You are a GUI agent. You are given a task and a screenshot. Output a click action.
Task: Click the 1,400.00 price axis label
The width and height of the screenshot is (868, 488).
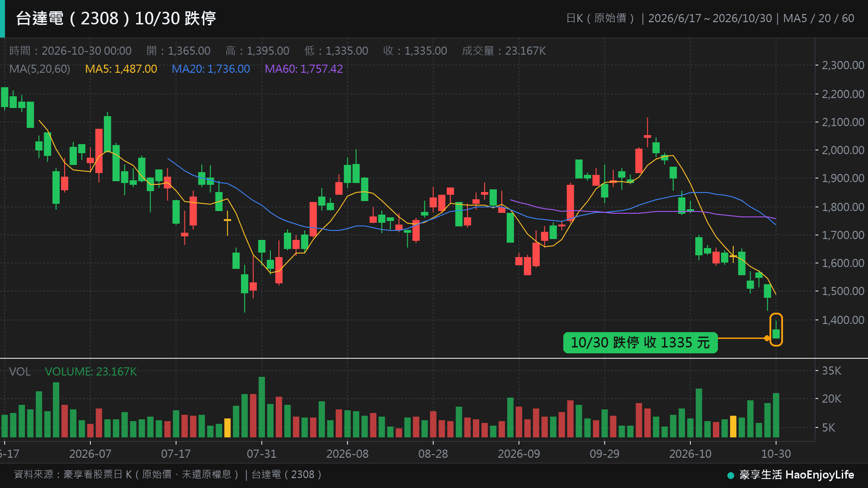click(843, 320)
